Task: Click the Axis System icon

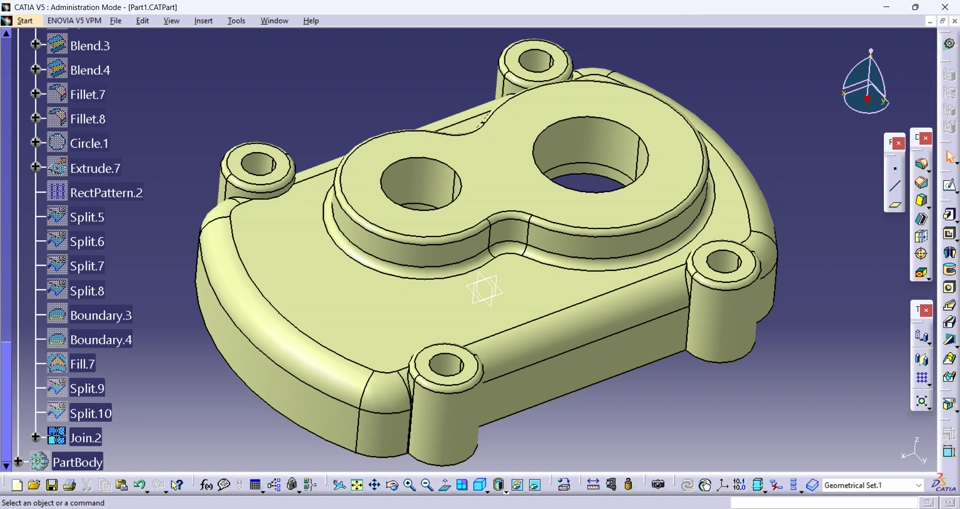Action: [722, 485]
